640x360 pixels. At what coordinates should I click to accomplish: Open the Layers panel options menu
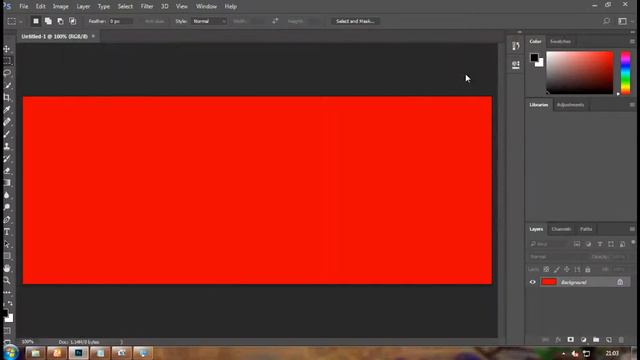click(x=632, y=229)
